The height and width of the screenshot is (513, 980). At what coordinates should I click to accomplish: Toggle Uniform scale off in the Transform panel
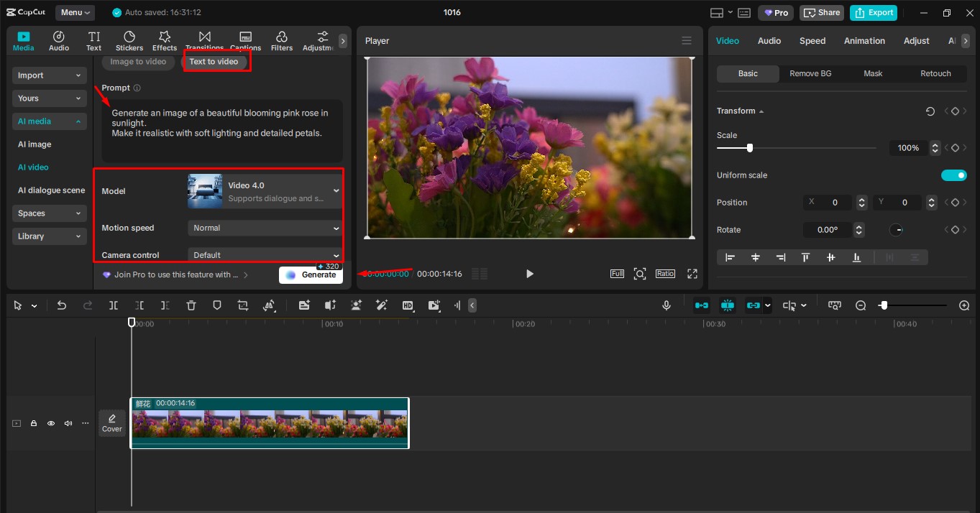click(x=954, y=175)
